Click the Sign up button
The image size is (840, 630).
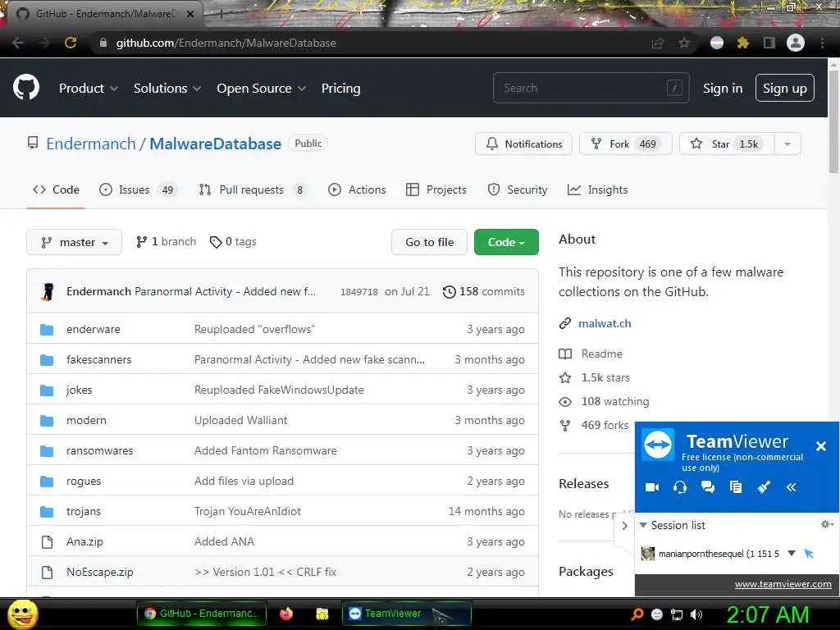785,88
